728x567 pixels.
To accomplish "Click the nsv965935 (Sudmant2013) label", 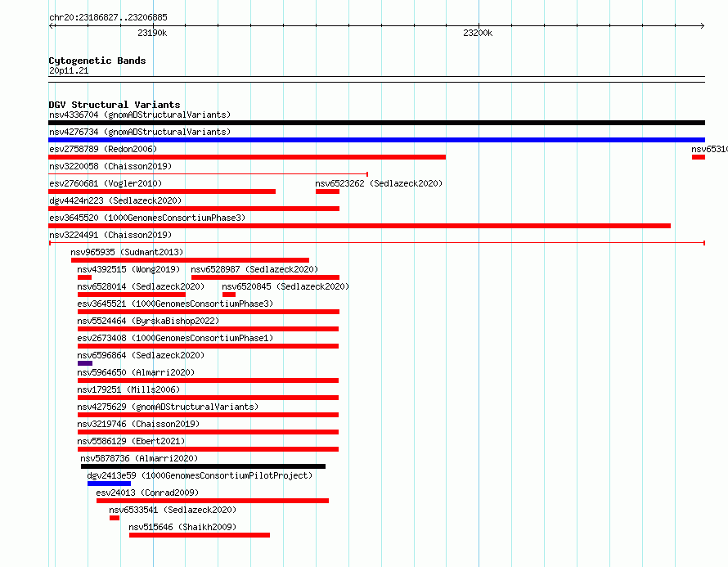I will coord(127,252).
